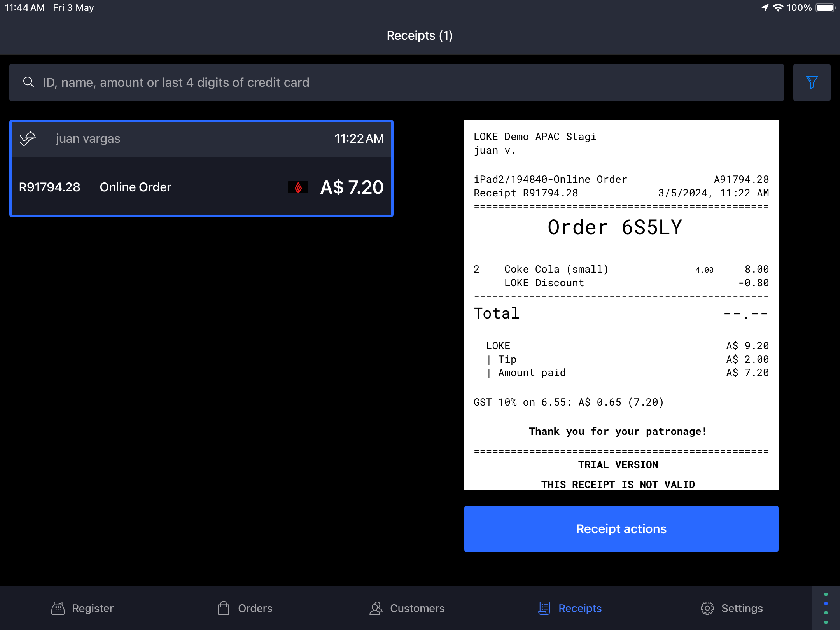Click the Register cash register icon

(58, 608)
